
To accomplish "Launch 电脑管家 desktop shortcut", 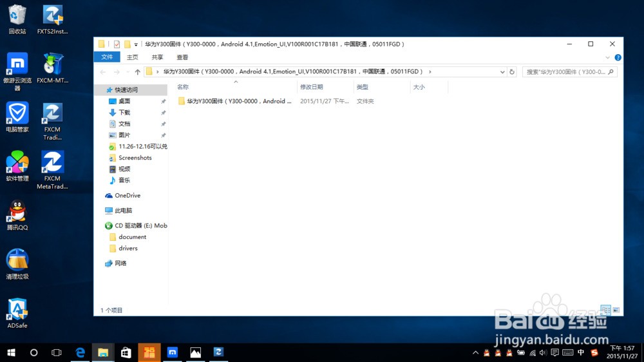I will [x=17, y=117].
